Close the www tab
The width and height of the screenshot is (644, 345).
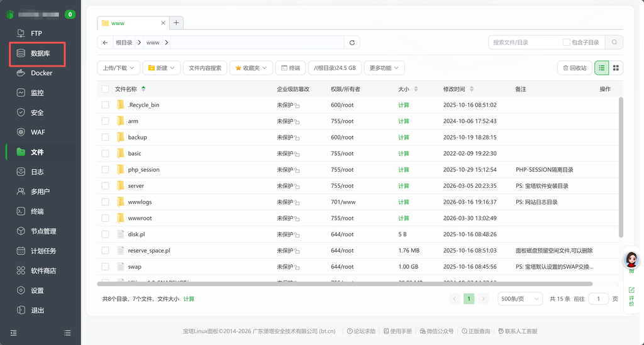tap(164, 23)
